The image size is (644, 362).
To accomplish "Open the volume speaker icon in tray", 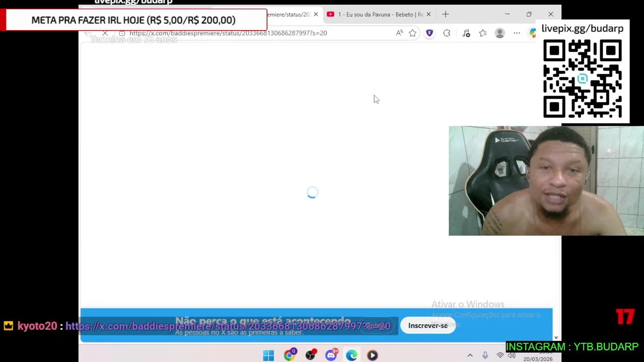I will click(x=512, y=355).
